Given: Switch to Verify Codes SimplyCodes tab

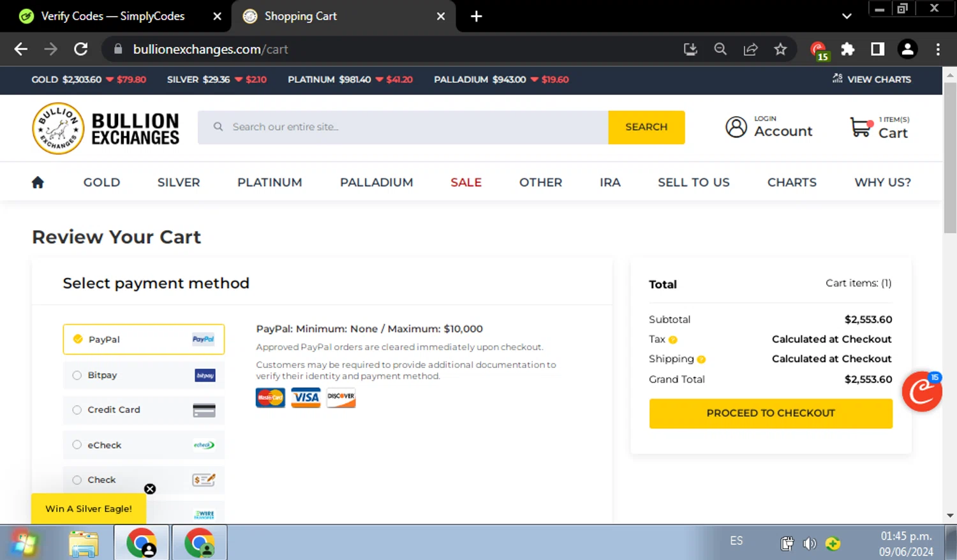Looking at the screenshot, I should pos(115,17).
